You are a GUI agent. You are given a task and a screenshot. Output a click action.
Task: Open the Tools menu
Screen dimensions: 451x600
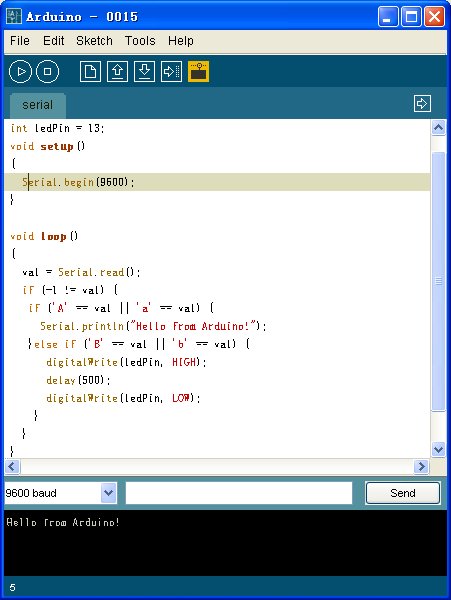(x=140, y=41)
